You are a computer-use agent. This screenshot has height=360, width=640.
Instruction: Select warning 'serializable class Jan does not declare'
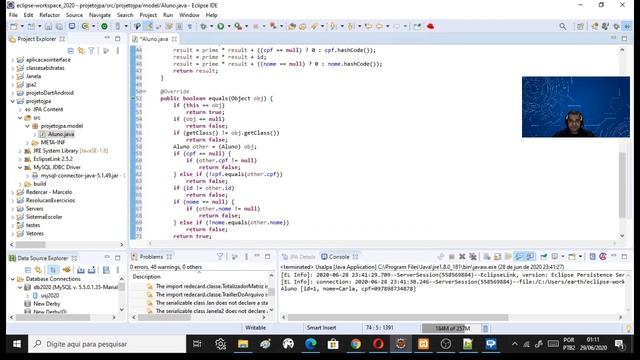click(x=211, y=303)
